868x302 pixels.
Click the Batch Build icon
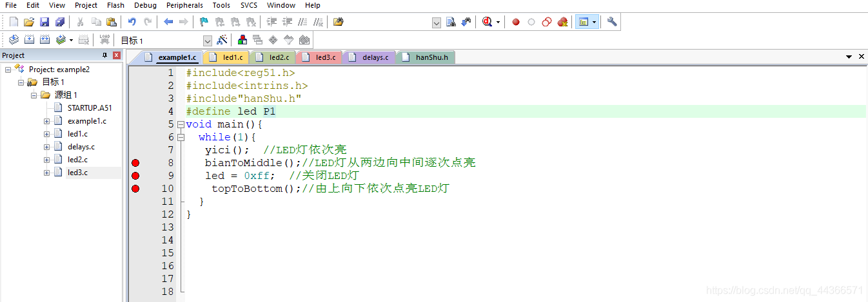[61, 40]
